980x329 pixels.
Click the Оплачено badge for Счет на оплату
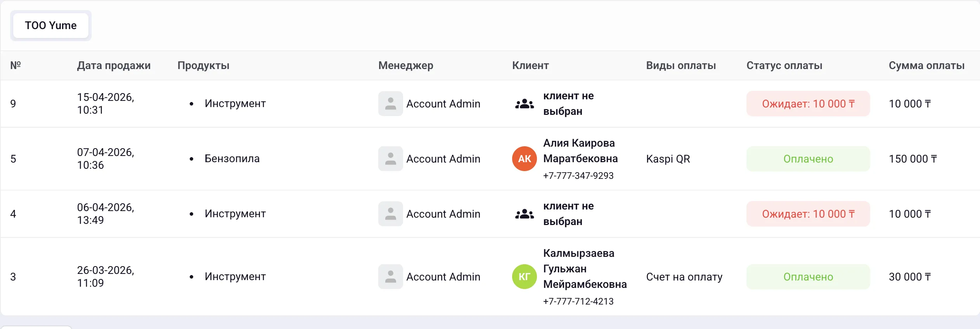[x=808, y=277]
